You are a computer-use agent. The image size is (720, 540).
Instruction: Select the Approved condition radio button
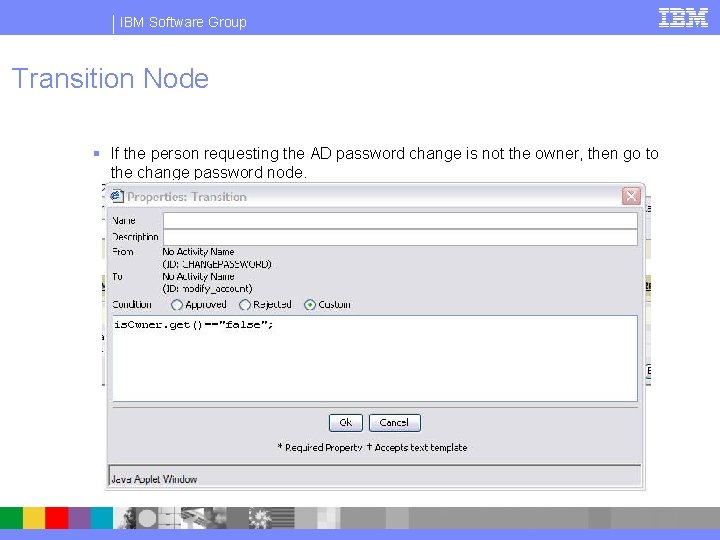(x=177, y=305)
